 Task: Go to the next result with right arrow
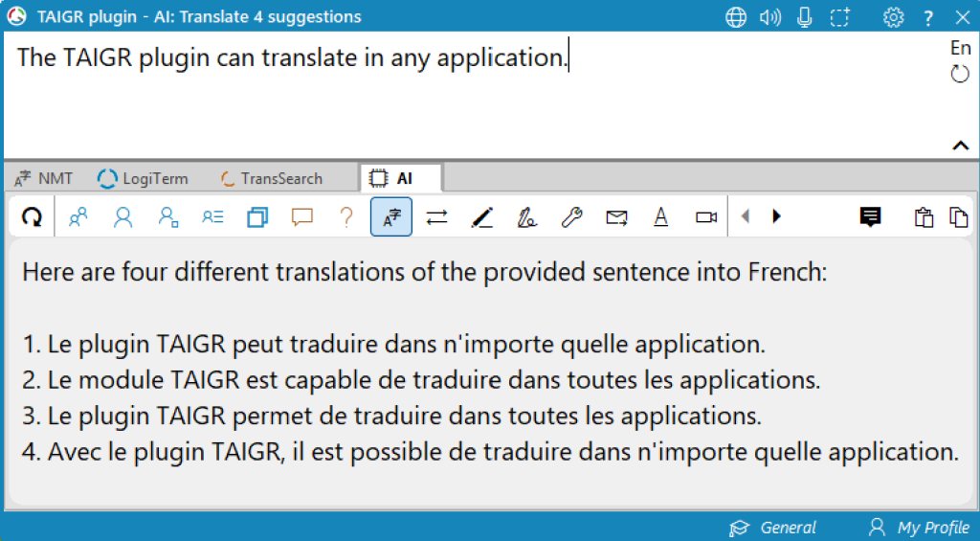pos(776,217)
